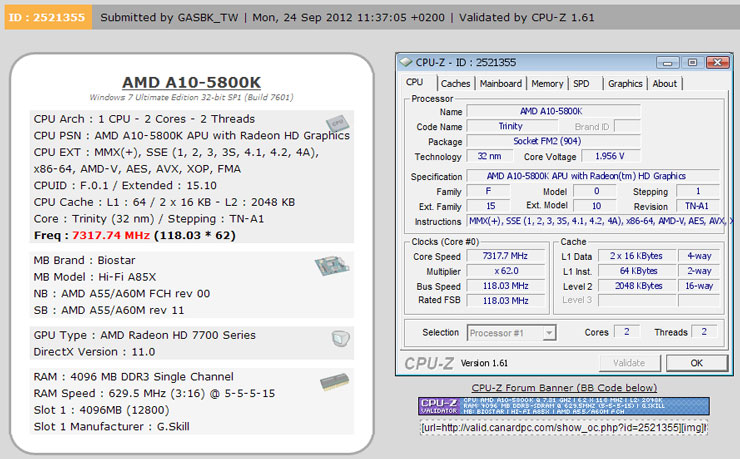Viewport: 740px width, 459px height.
Task: Click the OK button
Action: (x=697, y=363)
